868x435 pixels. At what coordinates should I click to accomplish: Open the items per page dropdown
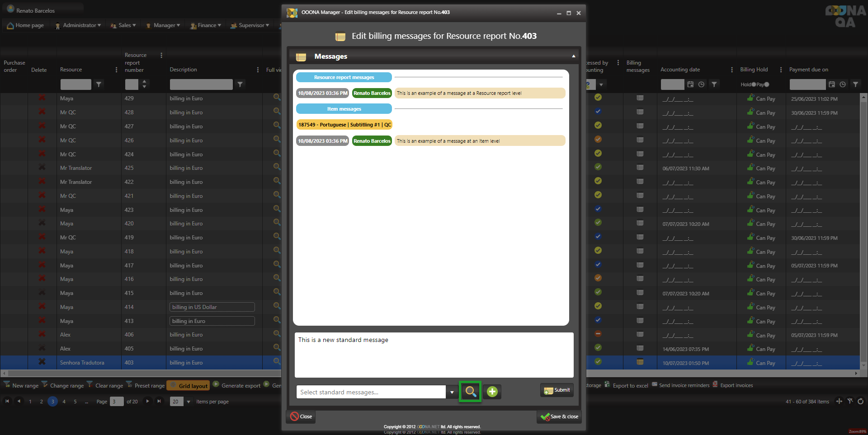coord(189,402)
